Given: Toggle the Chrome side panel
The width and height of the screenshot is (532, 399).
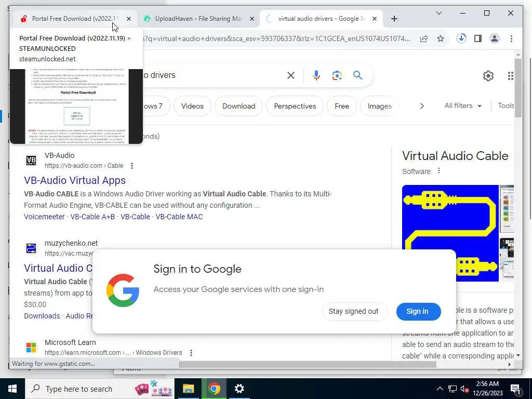Looking at the screenshot, I should point(478,38).
